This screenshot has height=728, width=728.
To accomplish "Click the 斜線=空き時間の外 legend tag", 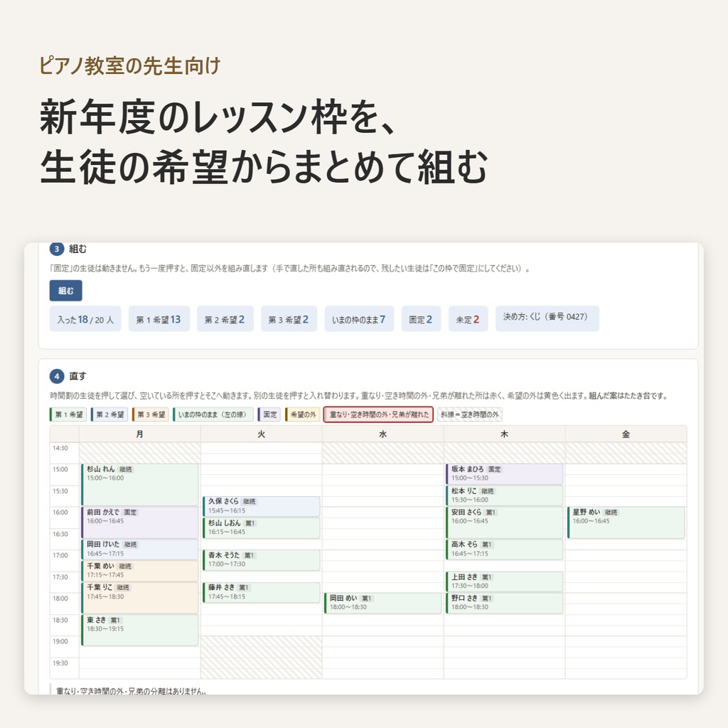I will 470,414.
